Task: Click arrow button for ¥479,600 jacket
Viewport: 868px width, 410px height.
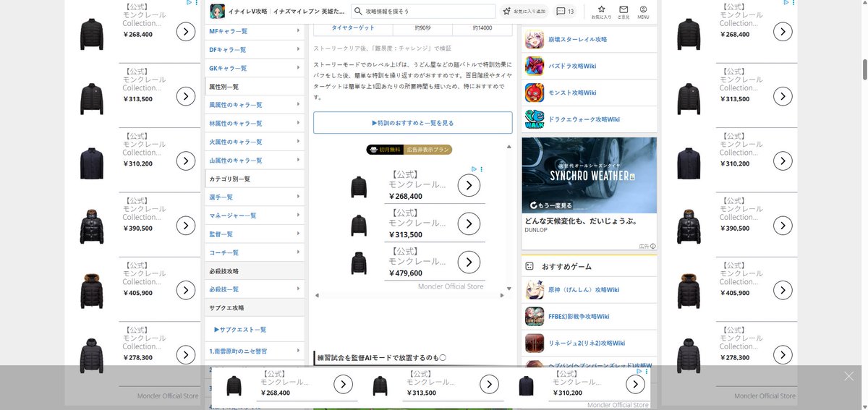Action: 469,262
